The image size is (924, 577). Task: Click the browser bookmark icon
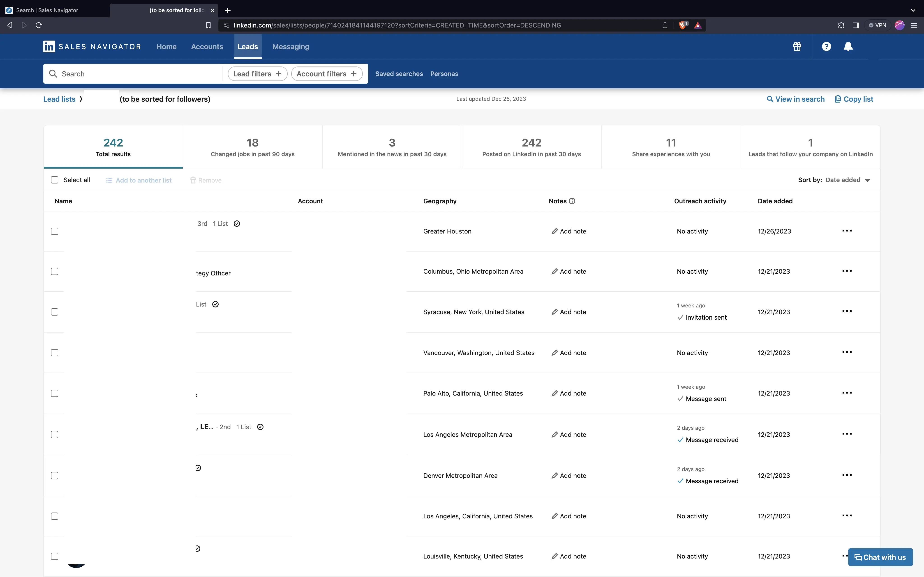(208, 25)
